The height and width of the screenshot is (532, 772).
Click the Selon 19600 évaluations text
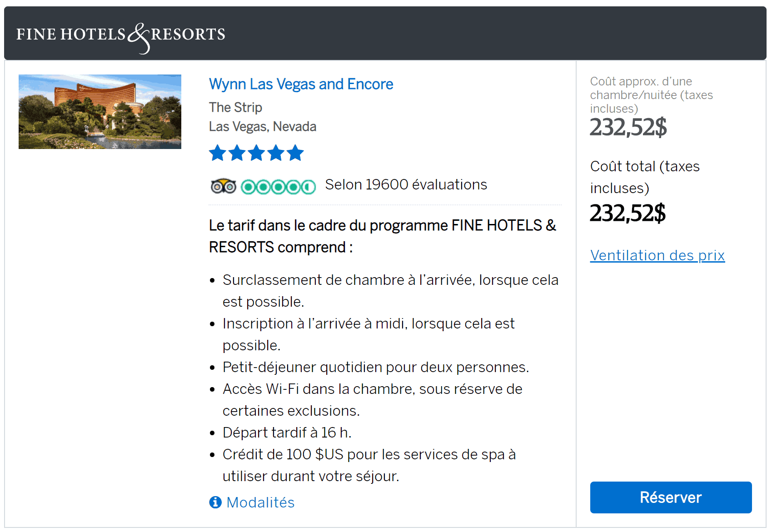pos(406,184)
